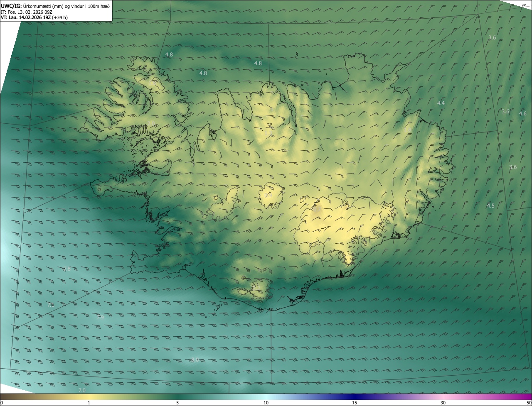Click the 4.6 value label on the map

(523, 113)
